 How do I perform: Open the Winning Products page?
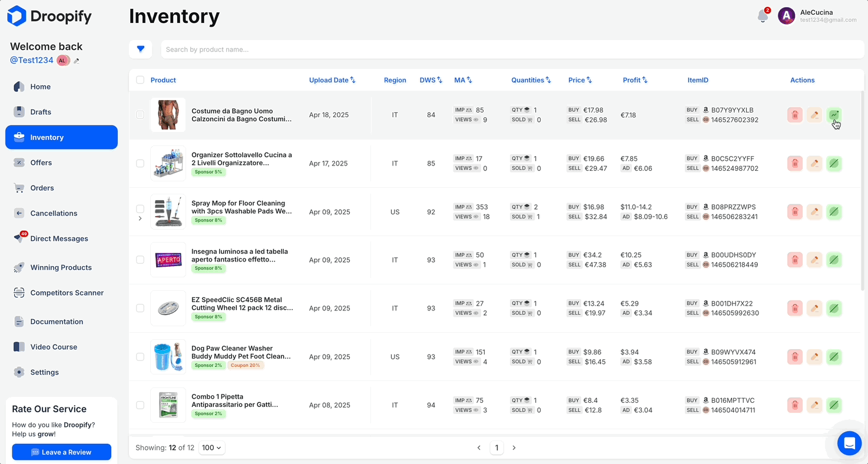[61, 267]
